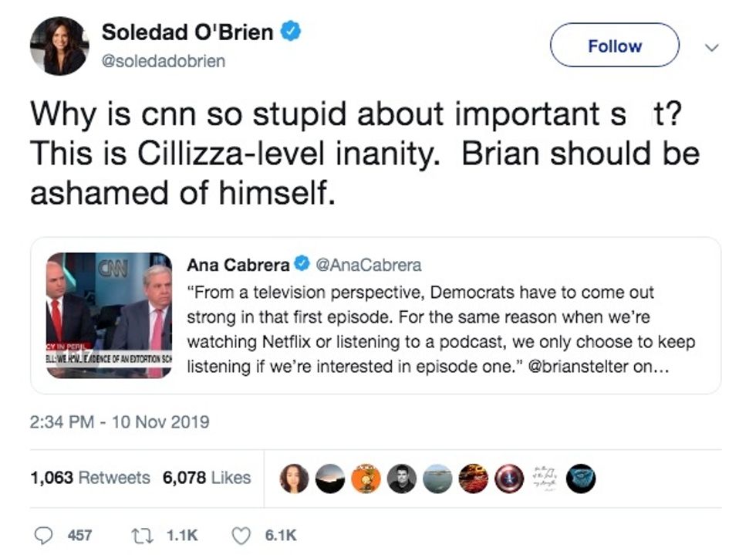
Task: Open the CNN video thumbnail in quoted tweet
Action: 109,315
